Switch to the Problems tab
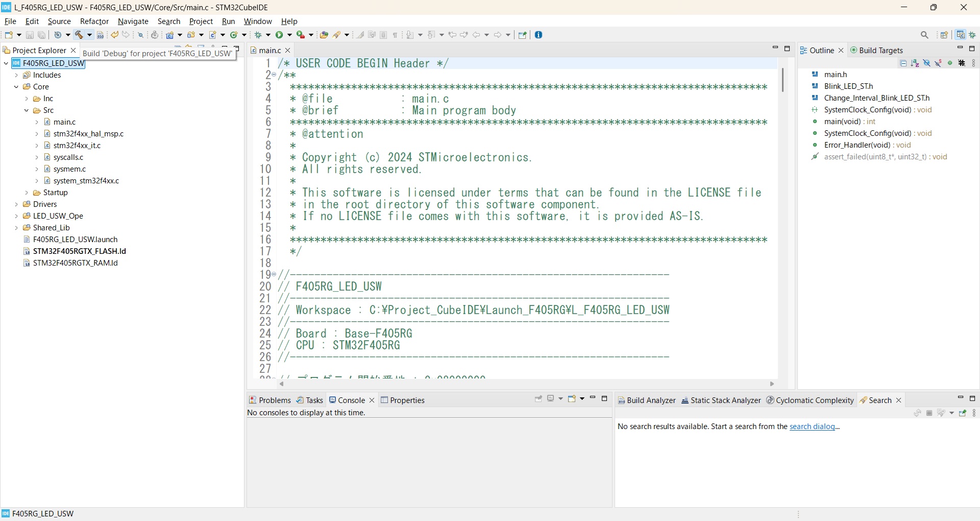Viewport: 980px width, 521px height. click(270, 400)
